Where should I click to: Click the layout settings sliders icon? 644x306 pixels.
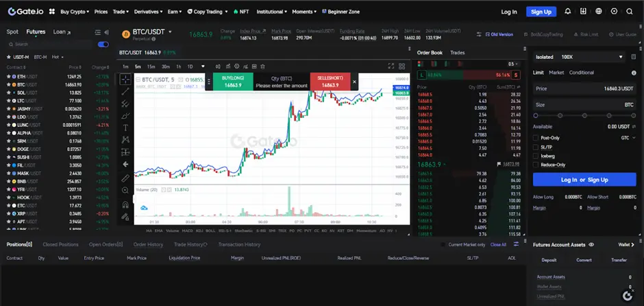479,34
